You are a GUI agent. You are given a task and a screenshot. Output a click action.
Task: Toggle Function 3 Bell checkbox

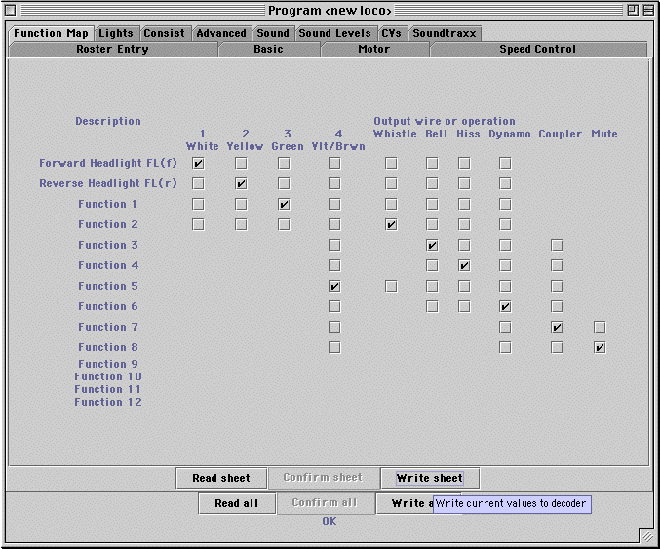(x=432, y=245)
